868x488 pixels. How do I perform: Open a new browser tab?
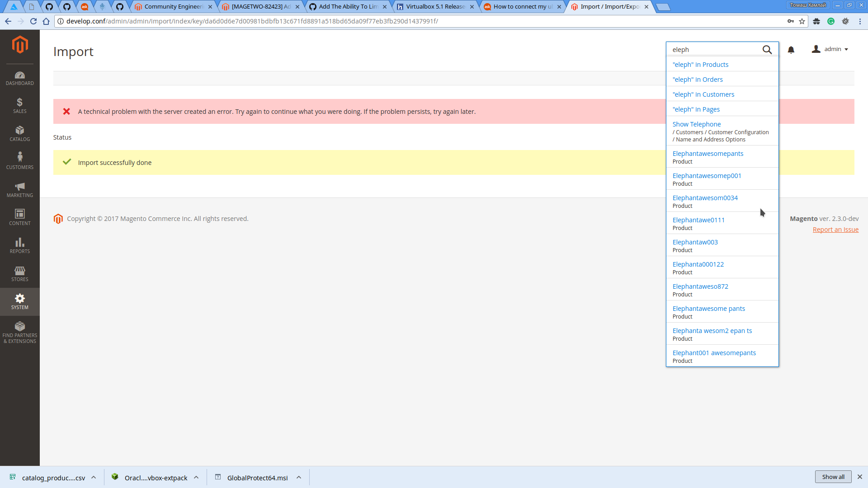point(663,7)
